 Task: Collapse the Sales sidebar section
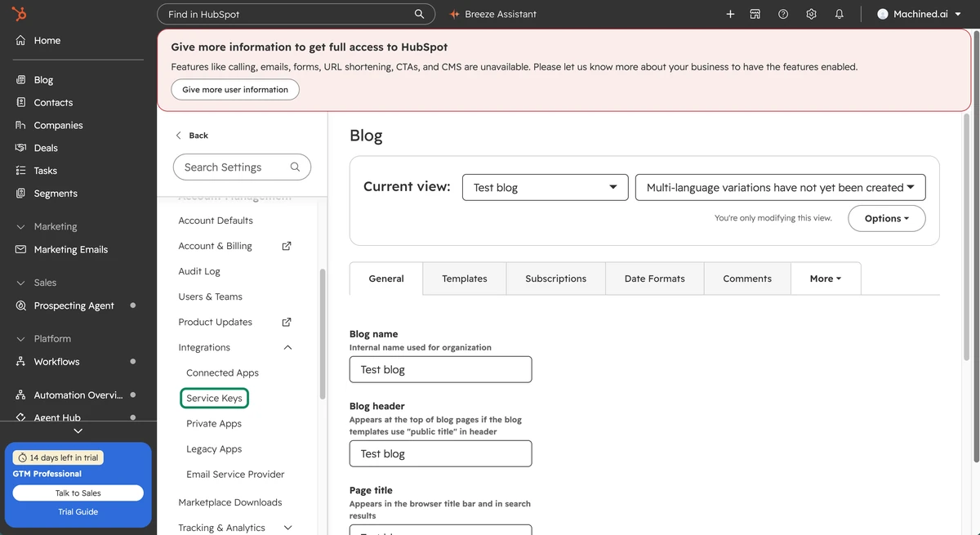21,283
